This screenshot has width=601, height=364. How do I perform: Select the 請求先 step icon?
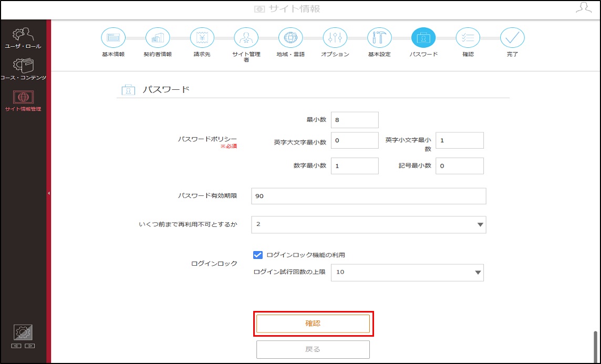coord(202,37)
